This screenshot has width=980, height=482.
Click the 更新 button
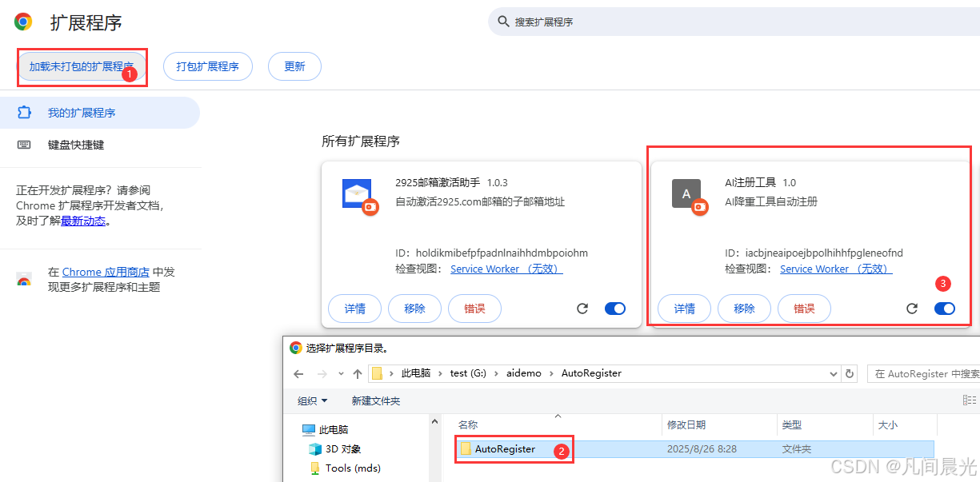(294, 66)
